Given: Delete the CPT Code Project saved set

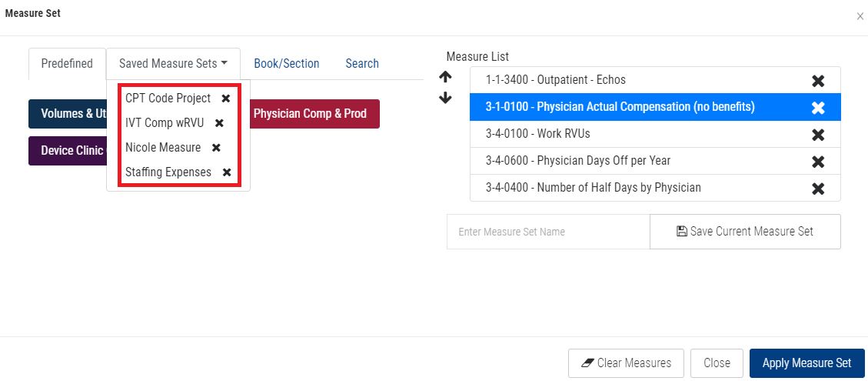Looking at the screenshot, I should click(x=225, y=99).
